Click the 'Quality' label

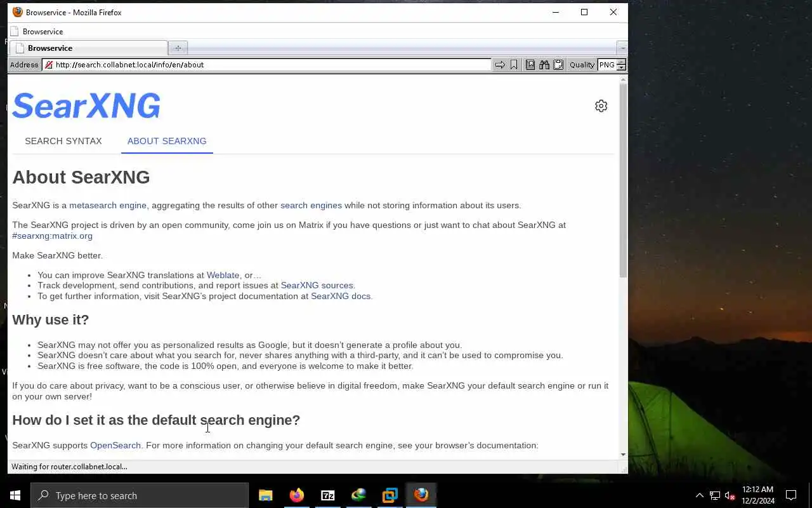[582, 65]
